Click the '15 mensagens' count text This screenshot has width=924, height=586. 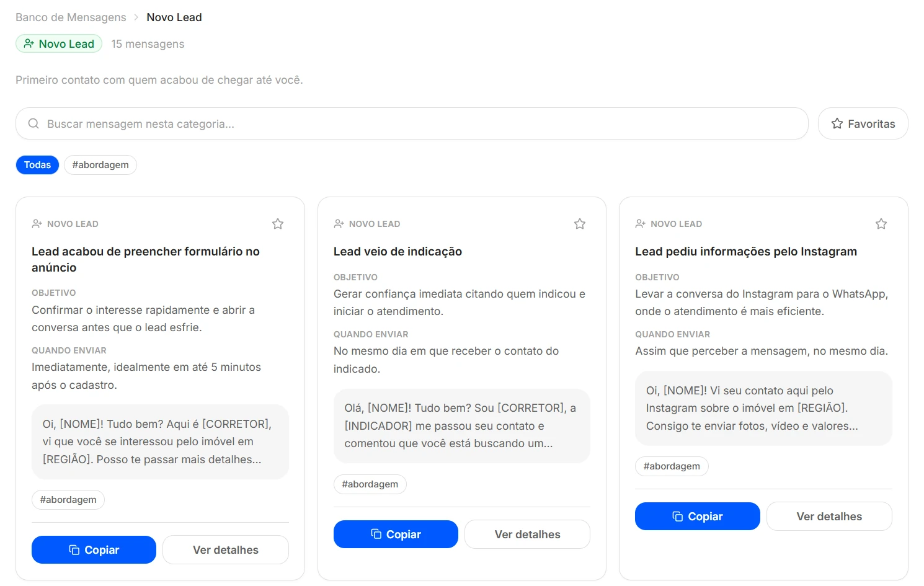pos(148,44)
